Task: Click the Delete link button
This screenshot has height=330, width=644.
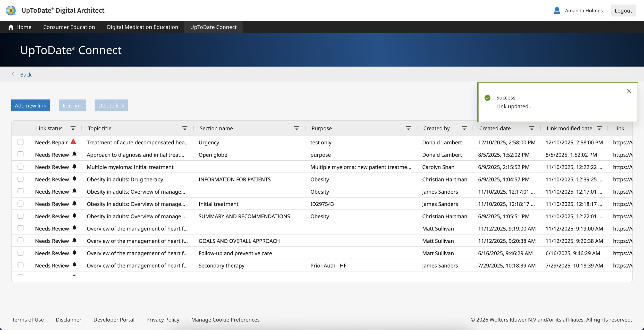Action: click(111, 105)
